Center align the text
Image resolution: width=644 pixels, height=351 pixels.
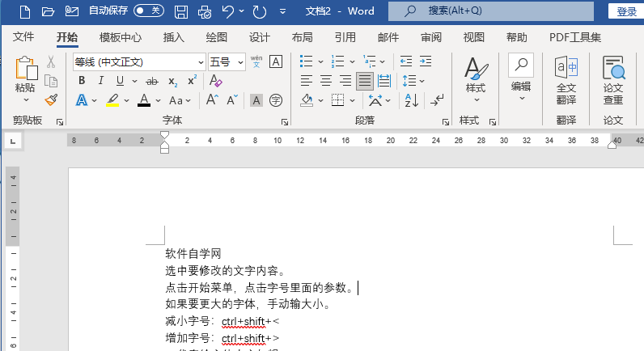[326, 81]
